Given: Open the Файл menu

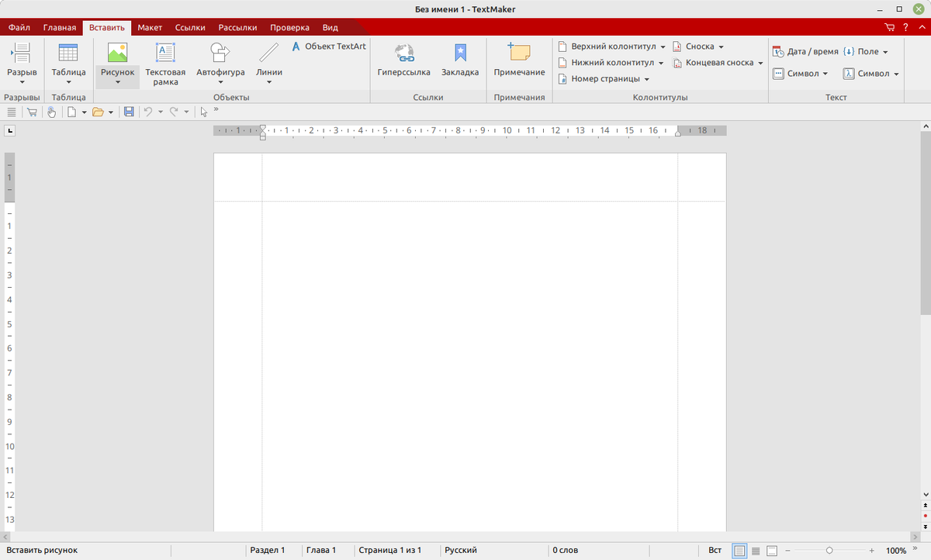Looking at the screenshot, I should pyautogui.click(x=19, y=28).
